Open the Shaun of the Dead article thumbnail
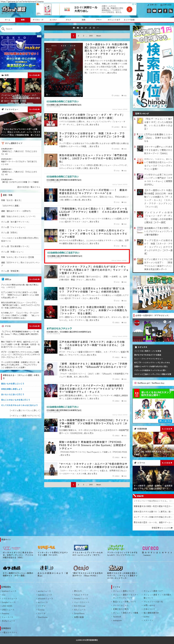This screenshot has height=644, width=174. pos(51,120)
